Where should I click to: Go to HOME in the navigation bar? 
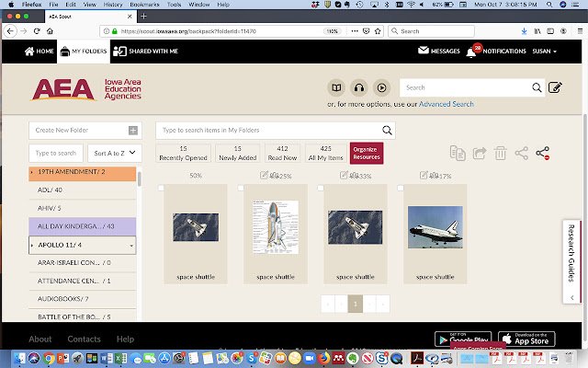point(39,52)
